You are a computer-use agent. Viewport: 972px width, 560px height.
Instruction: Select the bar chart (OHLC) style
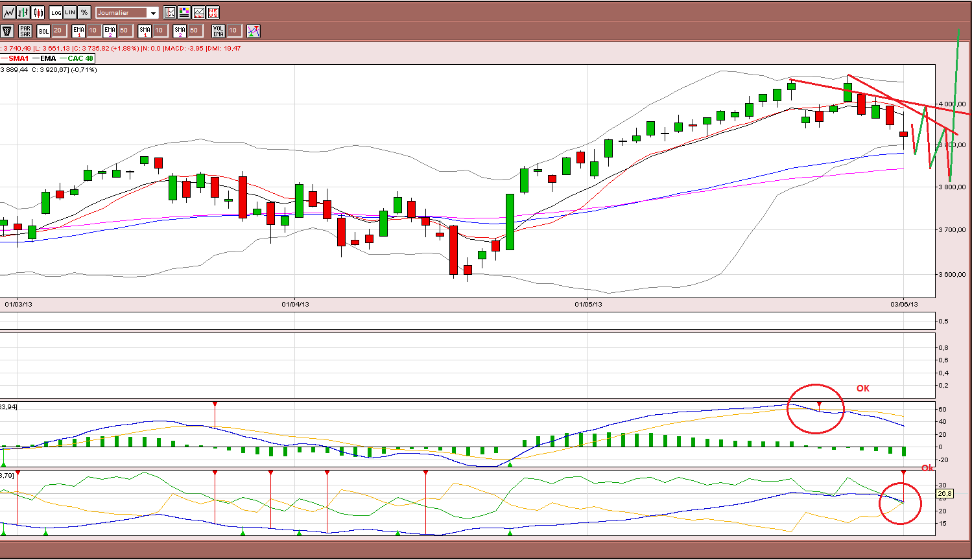pyautogui.click(x=23, y=12)
